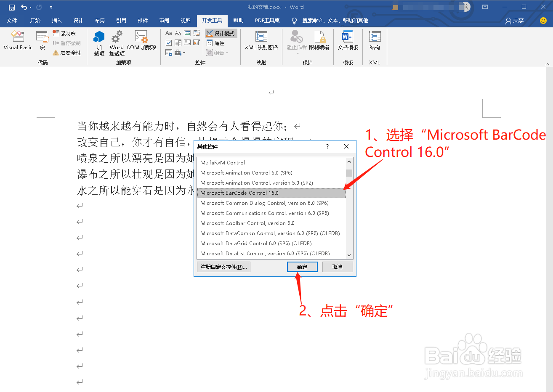Open the Visual Basic editor
The image size is (553, 392).
tap(18, 40)
